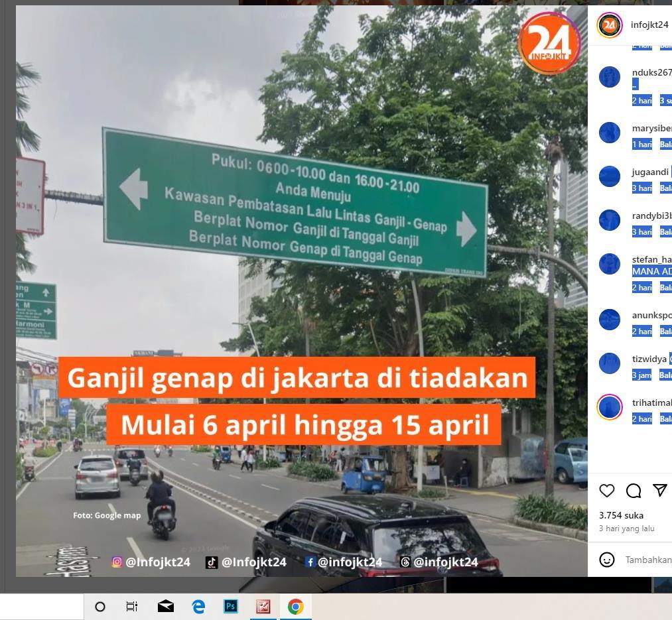
Task: Open Chrome from the taskbar
Action: (x=295, y=607)
